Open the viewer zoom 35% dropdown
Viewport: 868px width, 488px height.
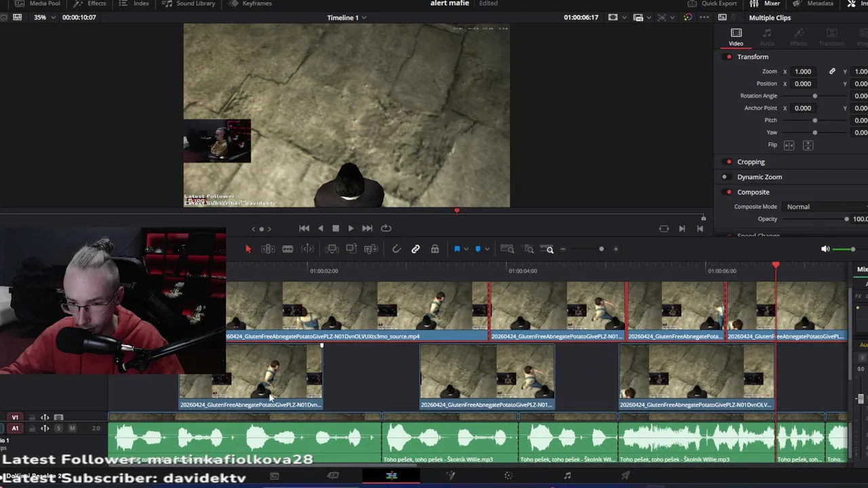click(43, 18)
